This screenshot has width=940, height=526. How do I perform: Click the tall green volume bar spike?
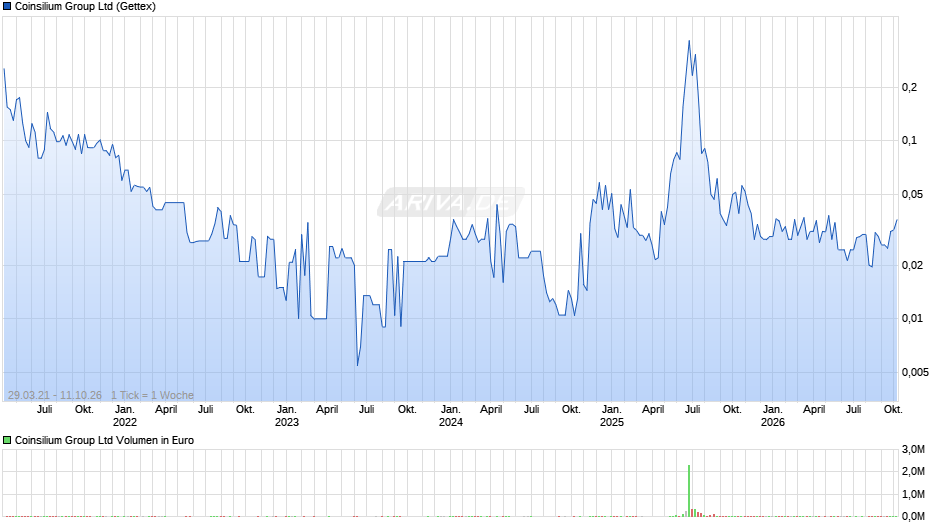click(689, 491)
